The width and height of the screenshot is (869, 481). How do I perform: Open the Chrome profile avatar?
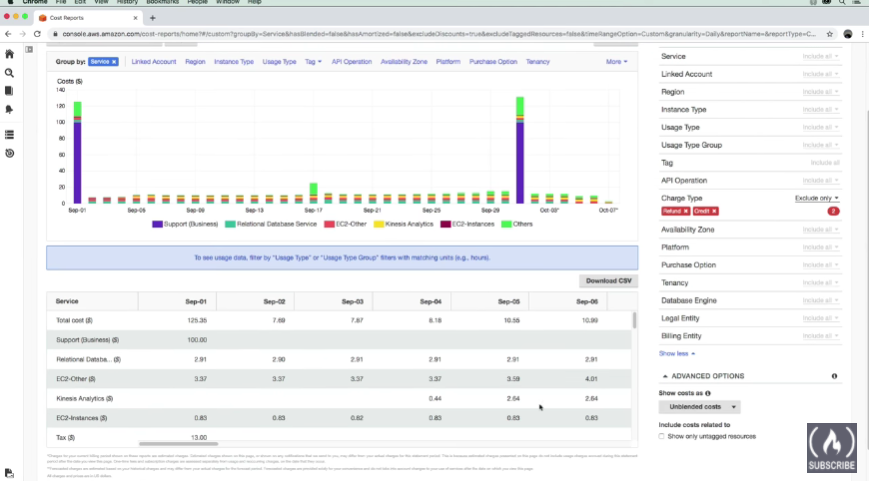point(848,34)
